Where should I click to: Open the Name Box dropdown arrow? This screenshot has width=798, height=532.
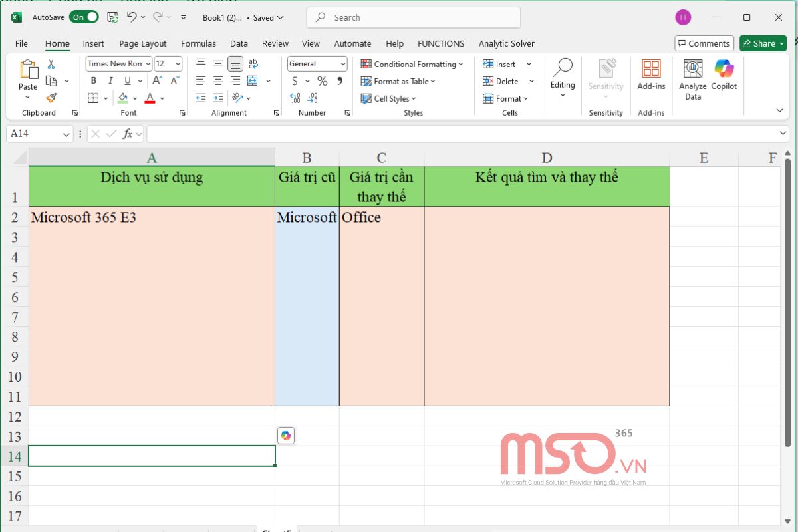pyautogui.click(x=66, y=134)
